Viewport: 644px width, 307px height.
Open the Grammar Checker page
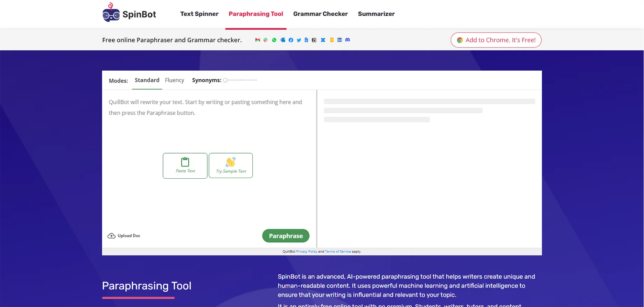(321, 14)
